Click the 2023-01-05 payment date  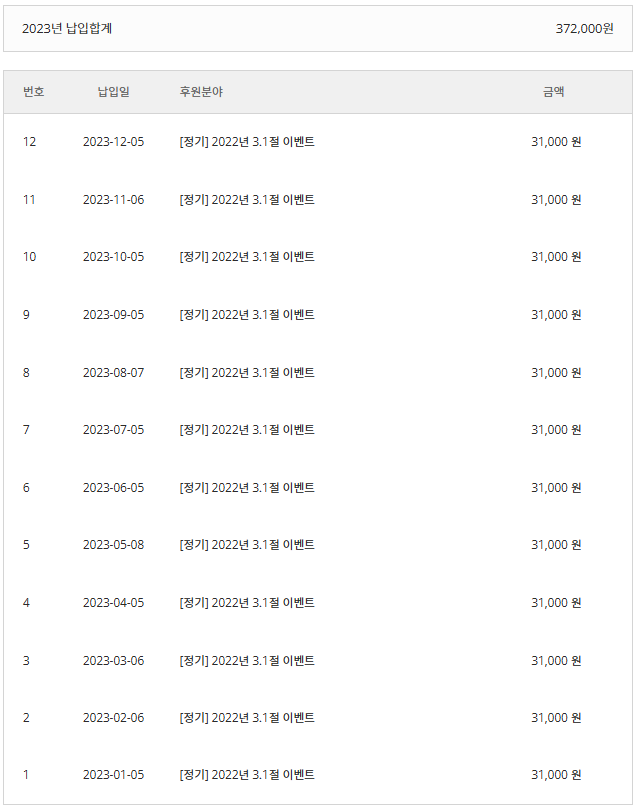tap(113, 775)
